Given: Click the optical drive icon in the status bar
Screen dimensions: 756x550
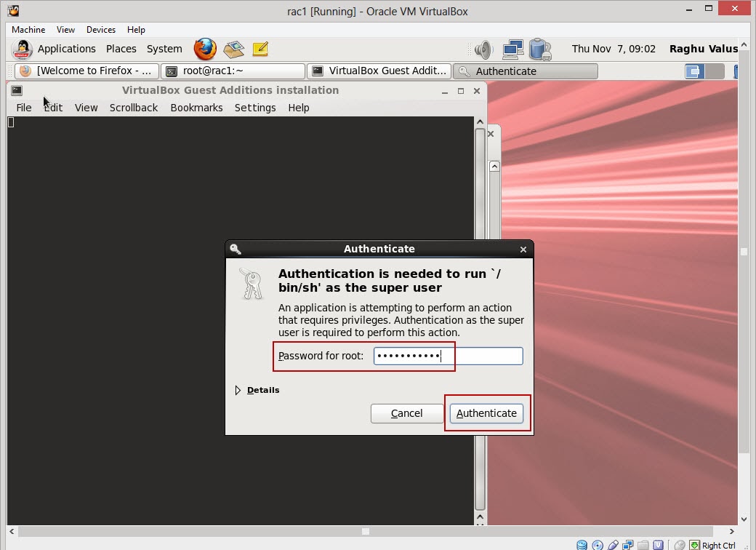Looking at the screenshot, I should (x=598, y=544).
